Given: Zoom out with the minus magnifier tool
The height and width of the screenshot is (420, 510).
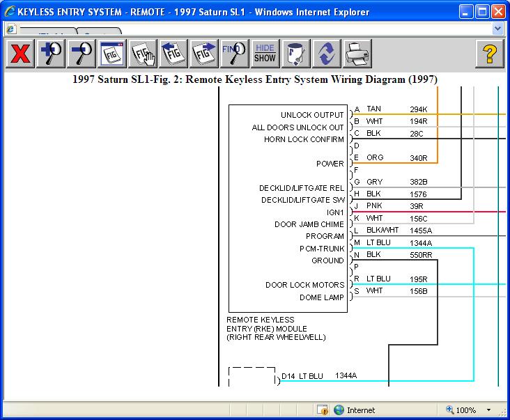Looking at the screenshot, I should pyautogui.click(x=81, y=54).
